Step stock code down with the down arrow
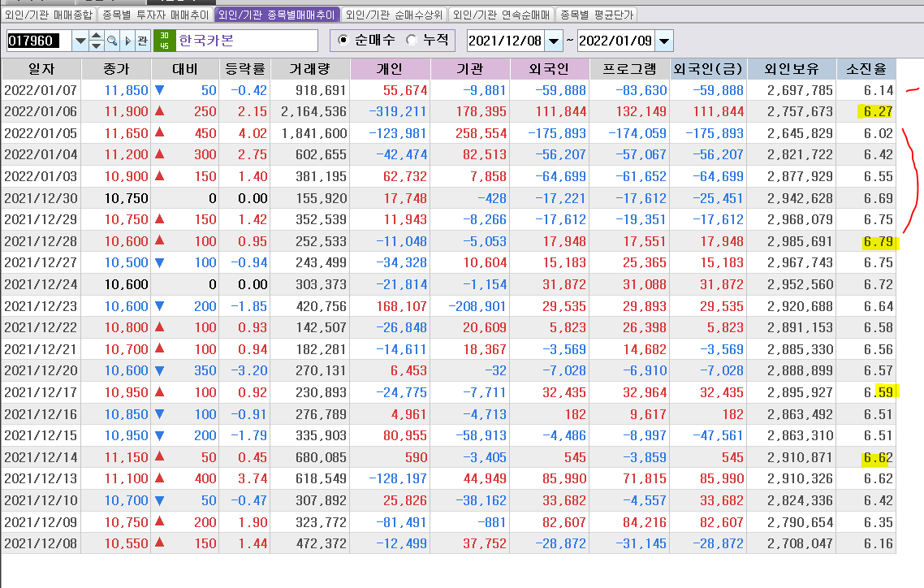The height and width of the screenshot is (588, 924). pos(96,46)
